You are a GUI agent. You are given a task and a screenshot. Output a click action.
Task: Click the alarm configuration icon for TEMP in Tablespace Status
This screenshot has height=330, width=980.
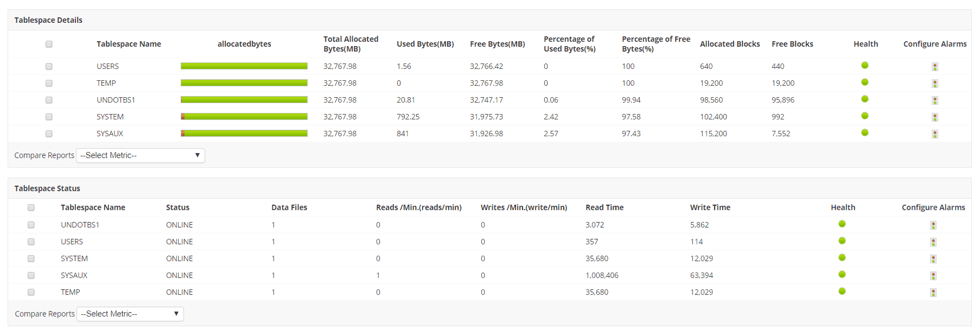(933, 293)
